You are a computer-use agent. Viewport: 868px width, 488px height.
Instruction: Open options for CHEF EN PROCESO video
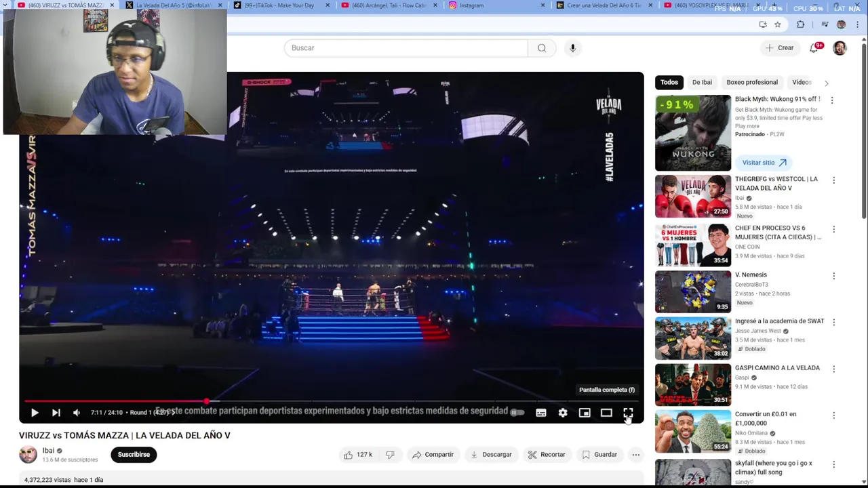pos(833,230)
